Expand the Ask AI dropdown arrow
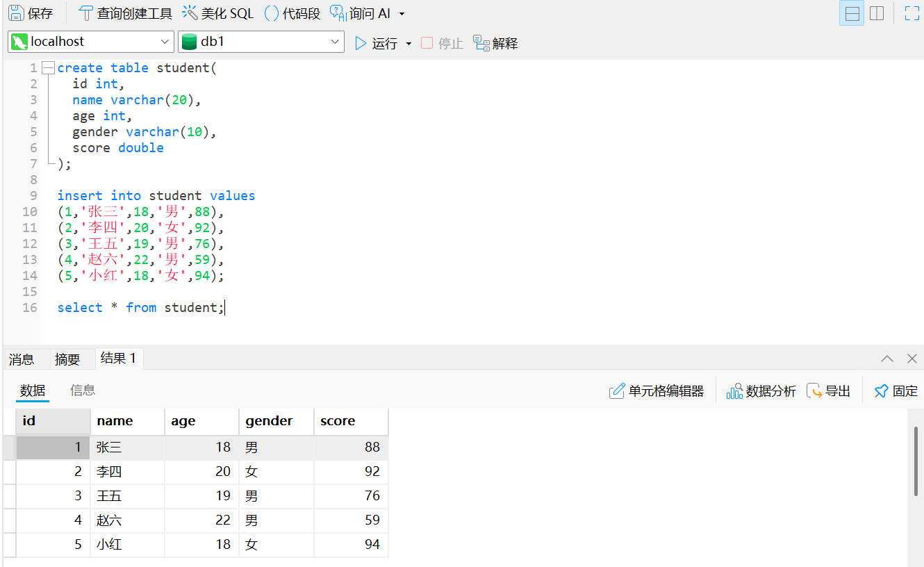924x567 pixels. 402,14
